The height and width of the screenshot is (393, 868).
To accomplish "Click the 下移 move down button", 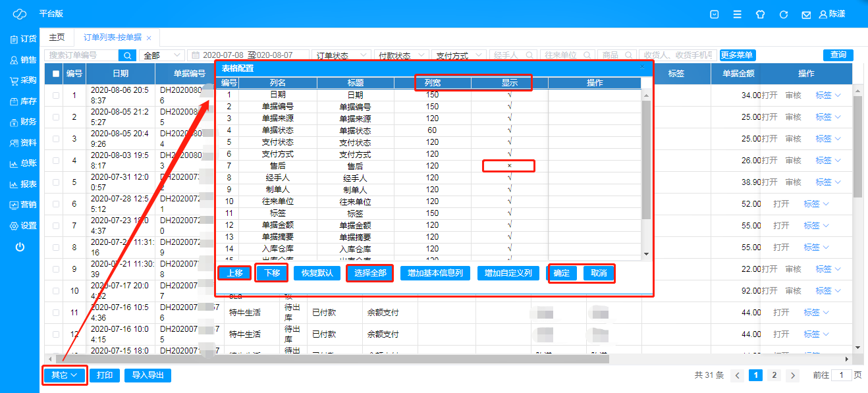I will [x=271, y=273].
